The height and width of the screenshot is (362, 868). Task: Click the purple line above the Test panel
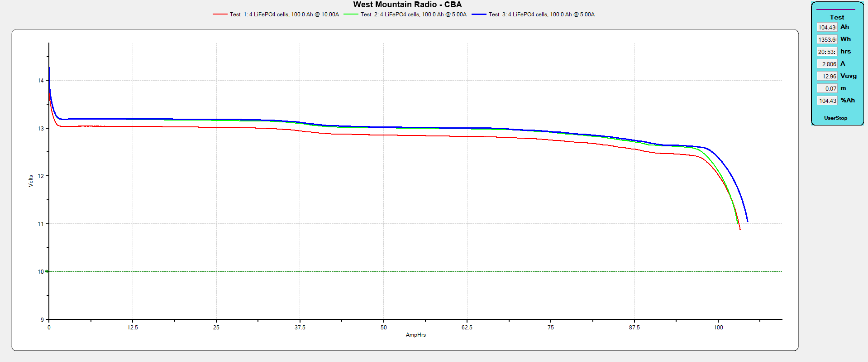(835, 10)
